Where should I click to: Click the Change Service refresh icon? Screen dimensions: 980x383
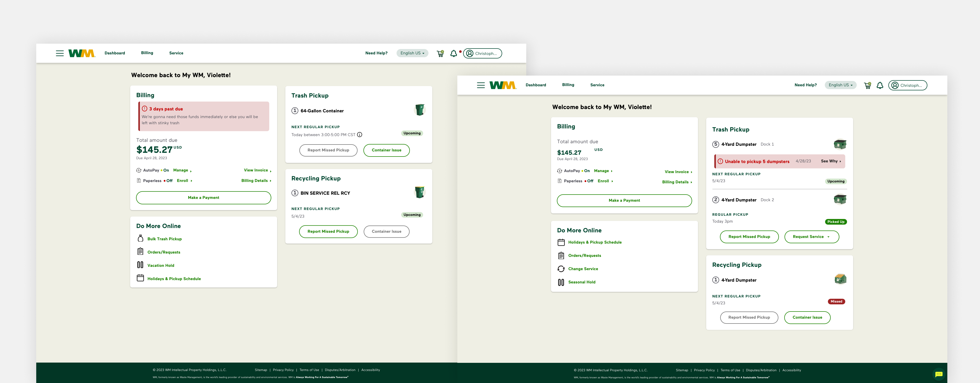tap(561, 269)
